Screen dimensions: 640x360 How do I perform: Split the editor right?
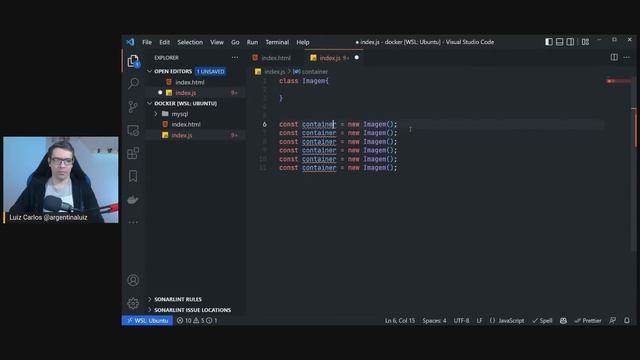click(614, 58)
